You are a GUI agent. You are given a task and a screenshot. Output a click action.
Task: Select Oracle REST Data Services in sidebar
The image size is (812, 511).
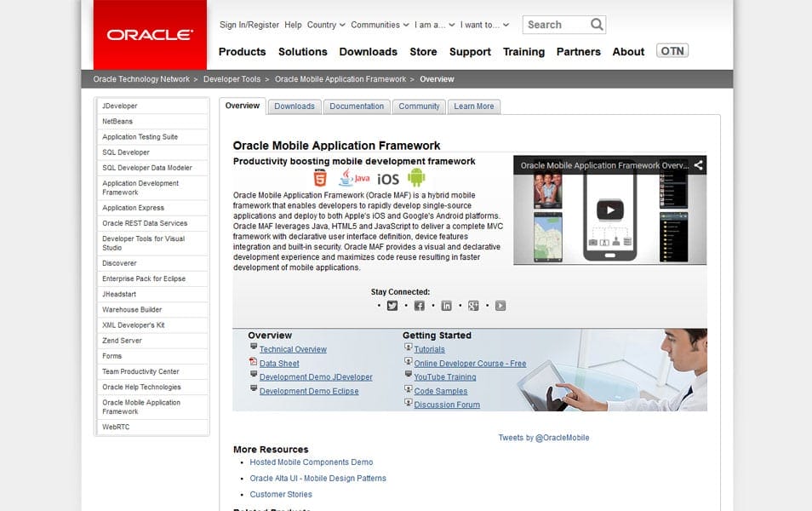coord(152,223)
